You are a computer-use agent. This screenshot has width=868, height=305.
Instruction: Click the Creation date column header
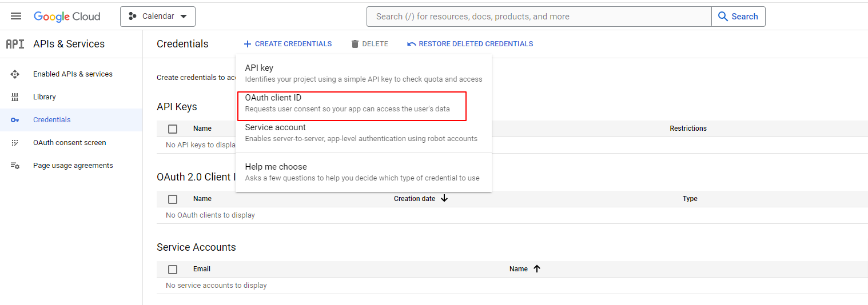(x=415, y=199)
